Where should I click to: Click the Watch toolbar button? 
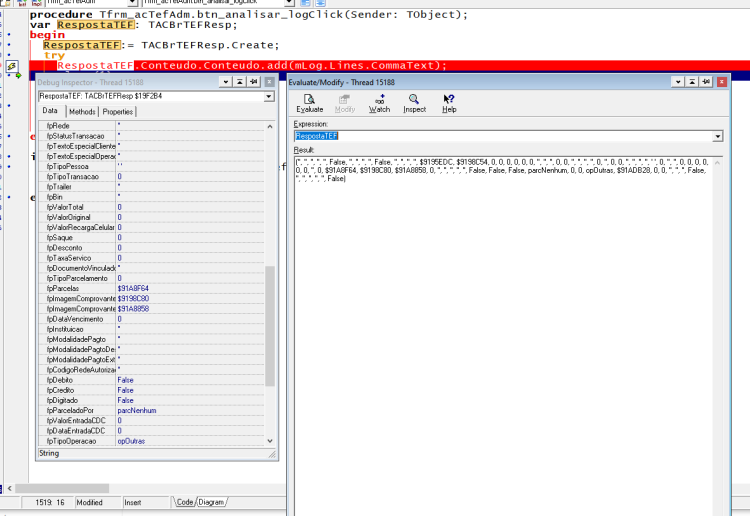tap(379, 103)
